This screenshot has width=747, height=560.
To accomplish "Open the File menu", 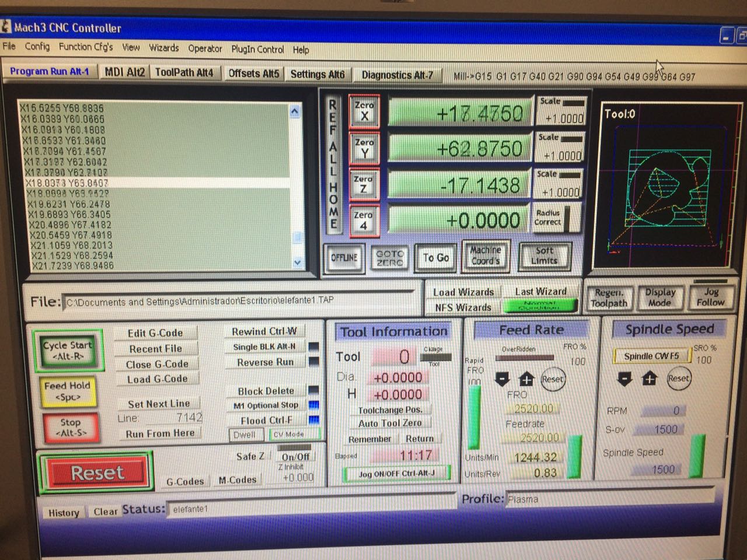I will (9, 46).
